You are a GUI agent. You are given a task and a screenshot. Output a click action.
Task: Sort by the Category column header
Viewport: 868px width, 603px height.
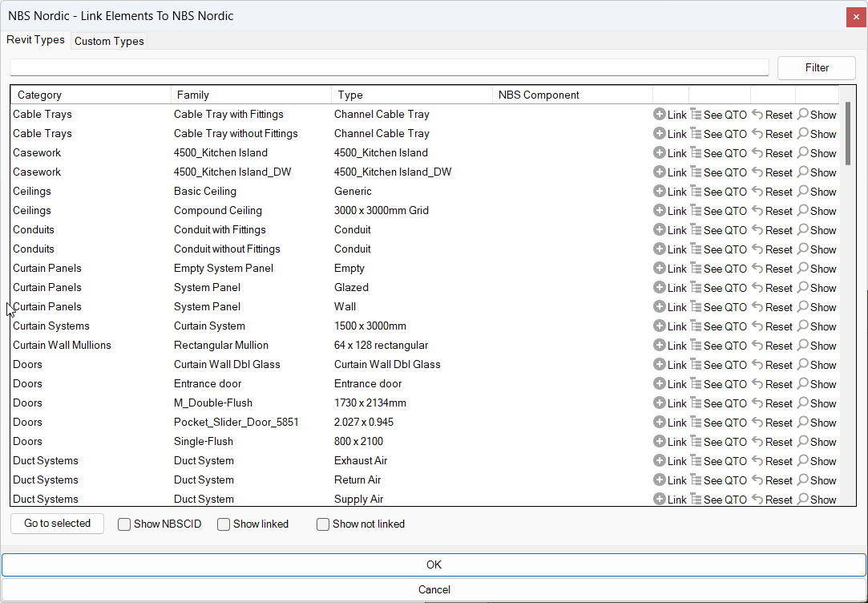tap(91, 95)
